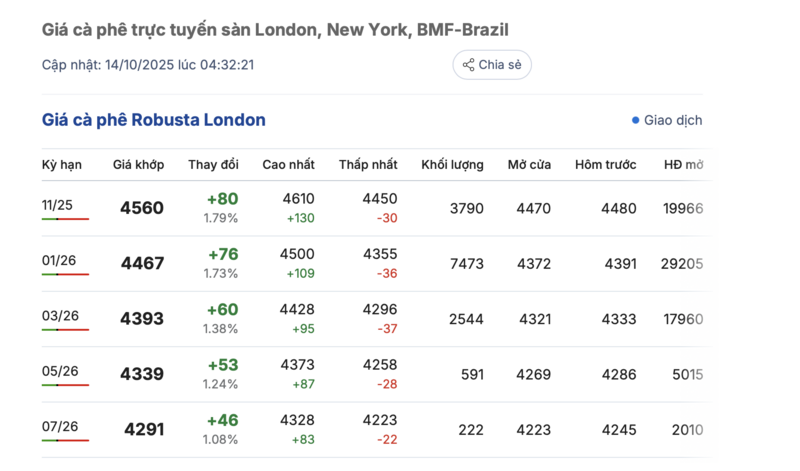Click the Thay đổi column header
The width and height of the screenshot is (800, 471).
pos(213,164)
